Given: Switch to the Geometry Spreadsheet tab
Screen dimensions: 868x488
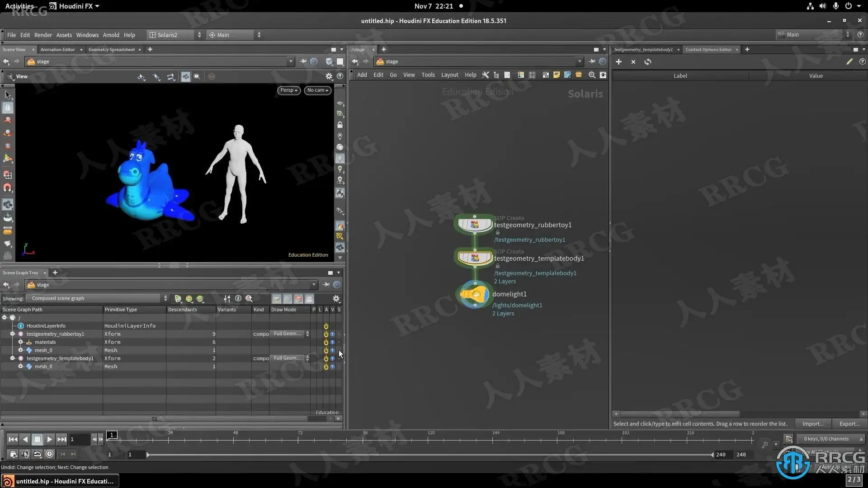Looking at the screenshot, I should tap(111, 50).
